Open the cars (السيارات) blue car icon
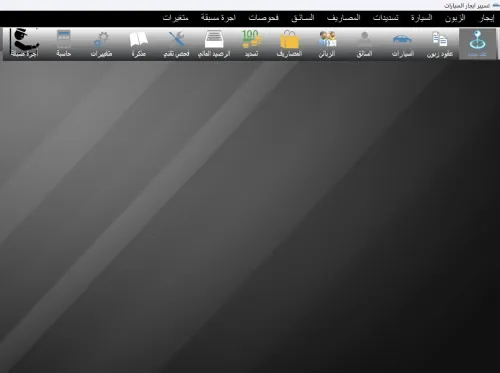Screen dimensions: 500x373 coord(402,44)
